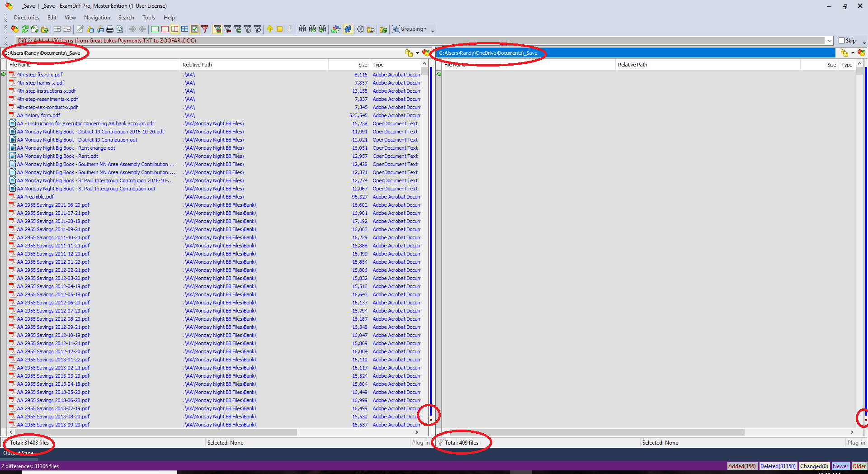Expand the toolbar overflow arrow after Grouping
The height and width of the screenshot is (474, 868).
[433, 31]
